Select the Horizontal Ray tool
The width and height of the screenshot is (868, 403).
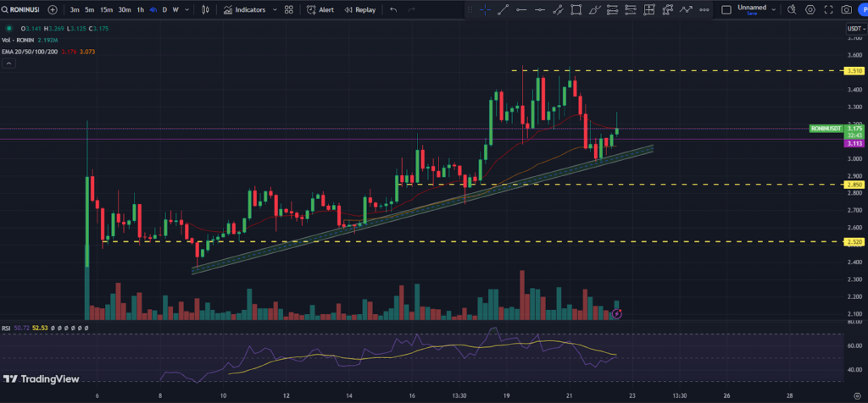point(521,9)
